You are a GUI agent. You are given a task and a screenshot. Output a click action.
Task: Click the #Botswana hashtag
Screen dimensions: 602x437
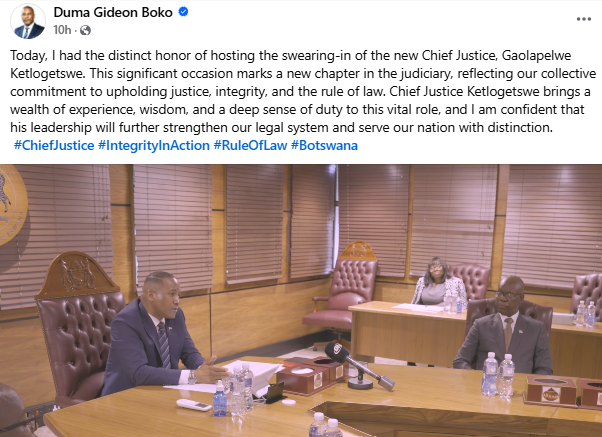(324, 146)
